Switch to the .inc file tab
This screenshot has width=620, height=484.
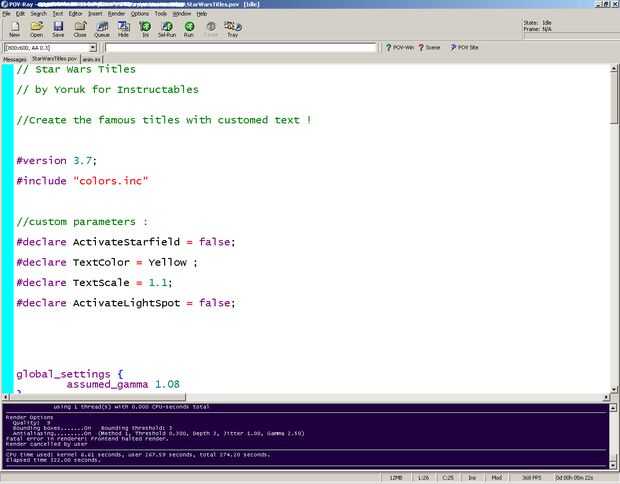[x=92, y=59]
